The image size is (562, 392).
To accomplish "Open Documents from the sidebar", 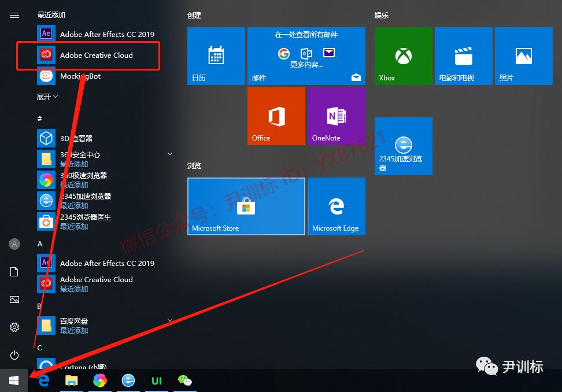I will (x=14, y=272).
